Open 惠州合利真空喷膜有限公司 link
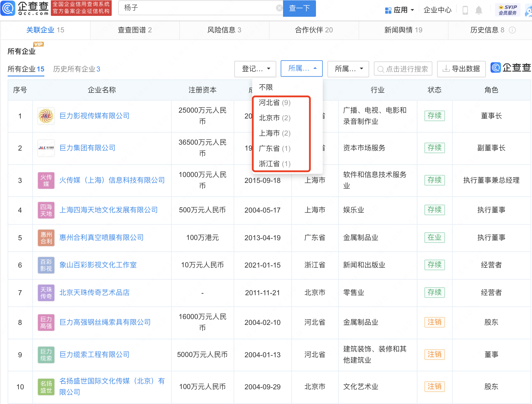The width and height of the screenshot is (532, 404). [101, 238]
